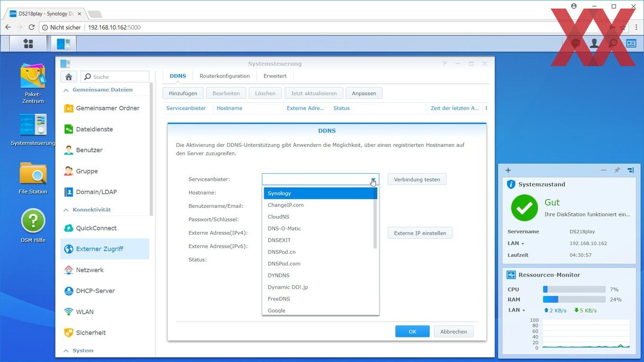644x362 pixels.
Task: Open Paket-Zentrum desktop icon
Action: pos(33,84)
